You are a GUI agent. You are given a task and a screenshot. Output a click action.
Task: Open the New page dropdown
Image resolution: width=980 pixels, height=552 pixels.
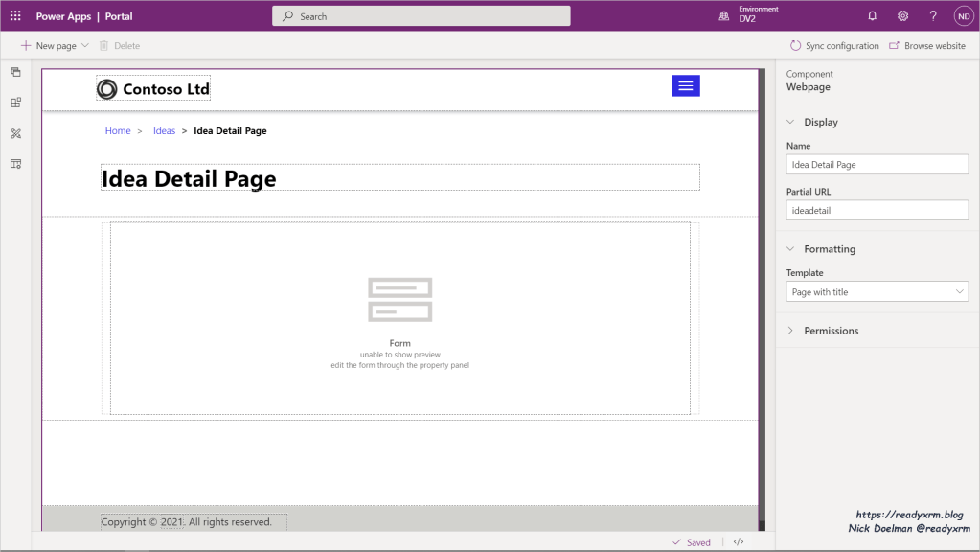click(x=55, y=46)
